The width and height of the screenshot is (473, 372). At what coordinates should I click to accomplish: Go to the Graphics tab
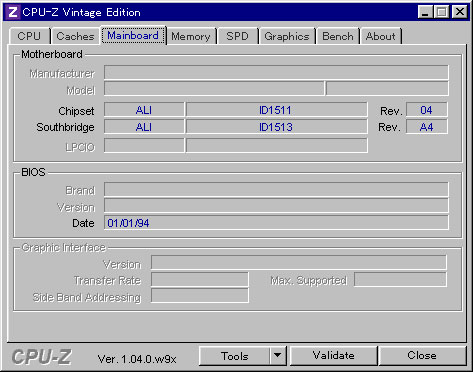pos(287,36)
